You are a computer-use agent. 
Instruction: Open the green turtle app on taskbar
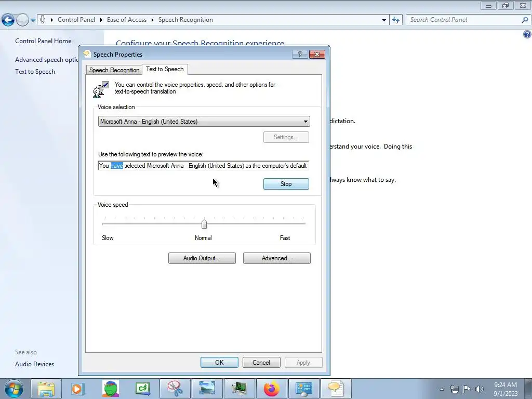click(111, 389)
